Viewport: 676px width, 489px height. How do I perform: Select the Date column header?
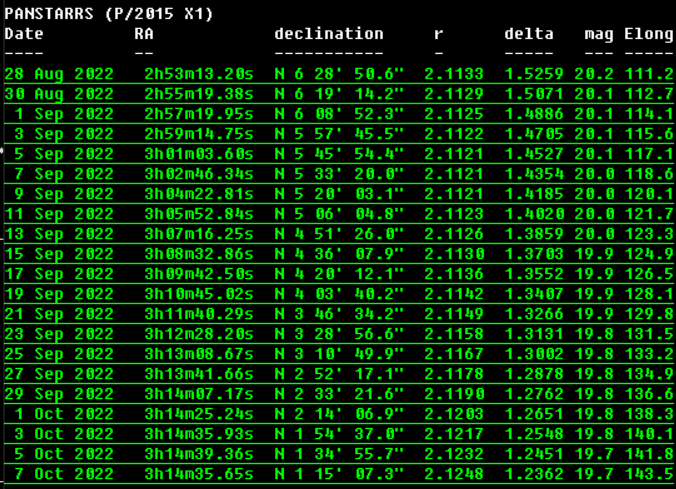(x=24, y=34)
